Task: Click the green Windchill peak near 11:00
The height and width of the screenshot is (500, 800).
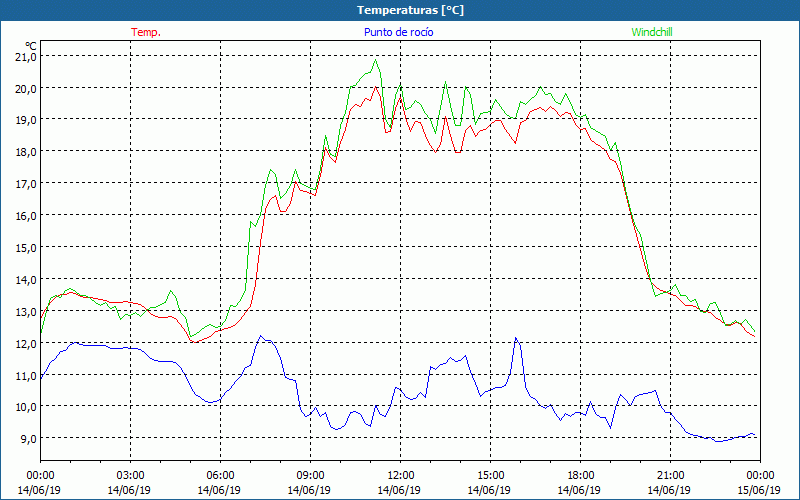Action: [376, 60]
